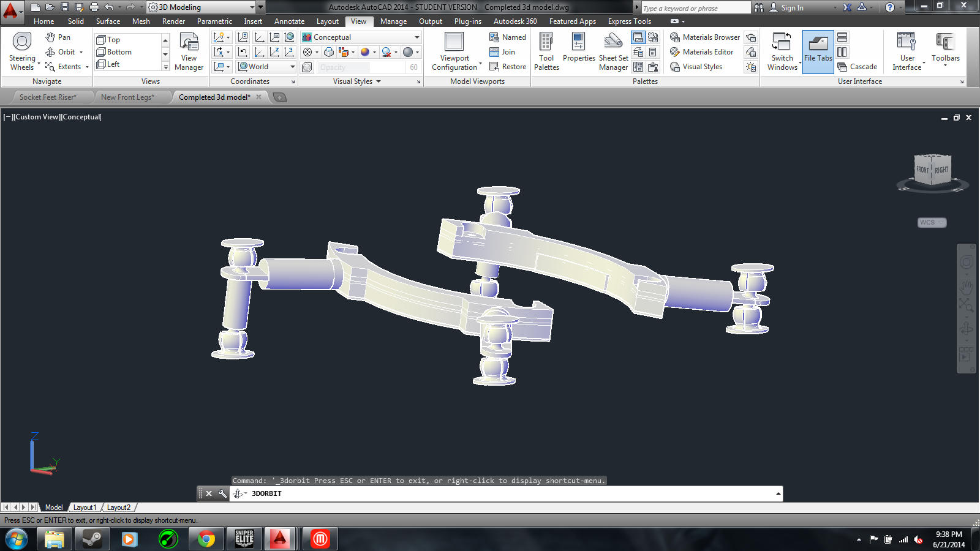Open Steam from the taskbar

tap(92, 539)
